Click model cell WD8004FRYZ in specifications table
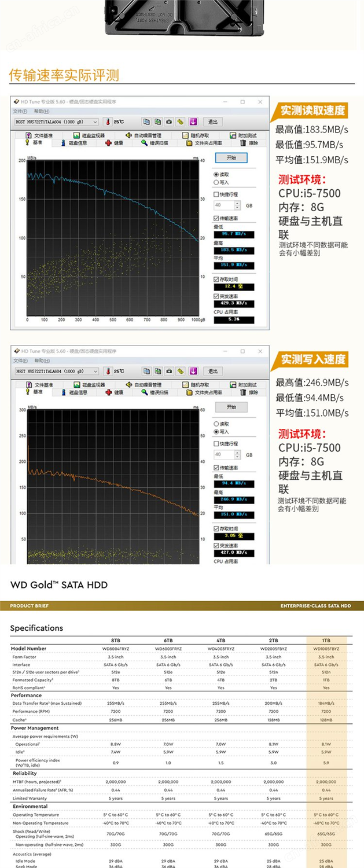Image resolution: width=364 pixels, height=868 pixels. (115, 649)
